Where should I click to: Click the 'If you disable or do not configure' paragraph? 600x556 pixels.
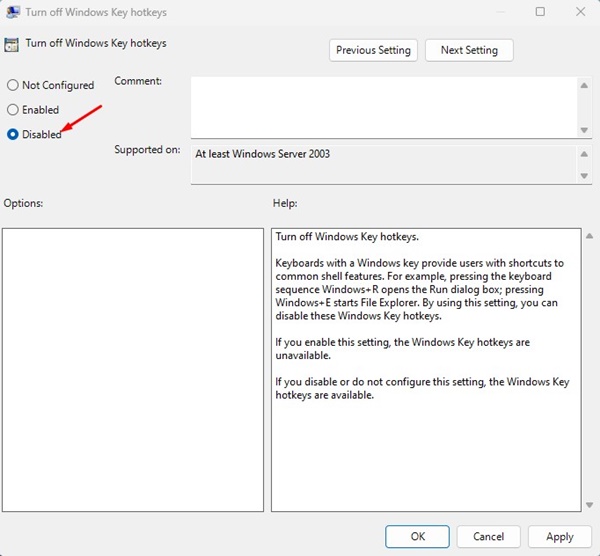[x=422, y=388]
